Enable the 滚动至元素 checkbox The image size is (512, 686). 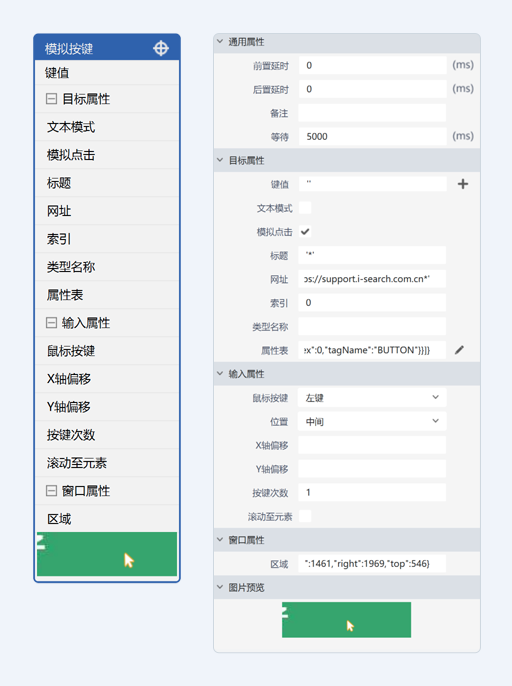(305, 516)
